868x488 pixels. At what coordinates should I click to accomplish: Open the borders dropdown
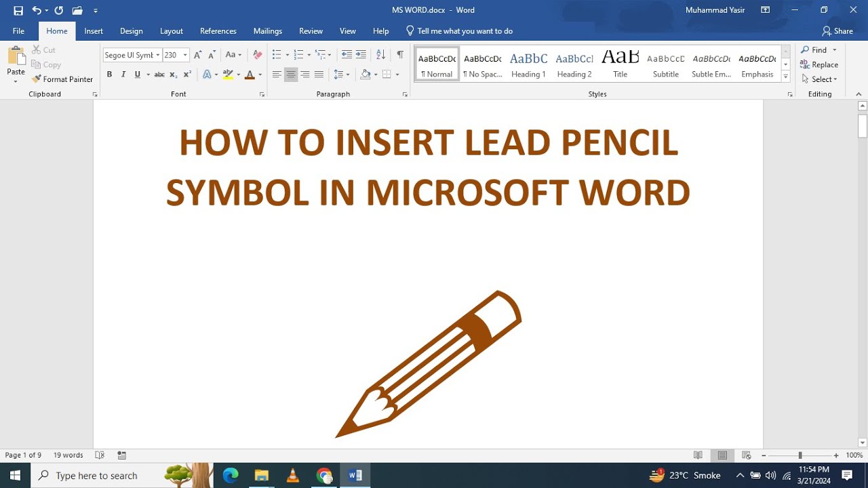click(397, 75)
